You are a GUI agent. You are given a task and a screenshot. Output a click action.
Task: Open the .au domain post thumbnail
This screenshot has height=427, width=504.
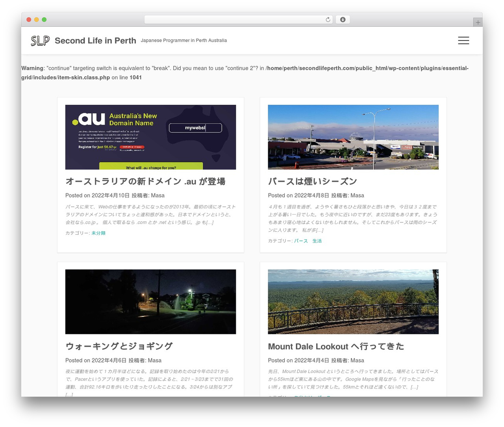(150, 137)
